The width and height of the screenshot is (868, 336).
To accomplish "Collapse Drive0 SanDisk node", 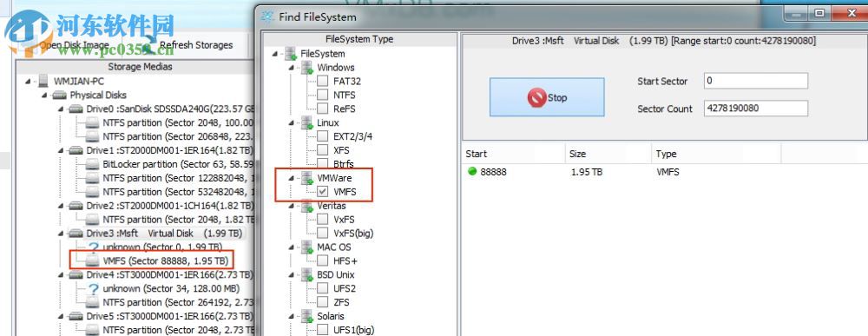I will [x=62, y=109].
